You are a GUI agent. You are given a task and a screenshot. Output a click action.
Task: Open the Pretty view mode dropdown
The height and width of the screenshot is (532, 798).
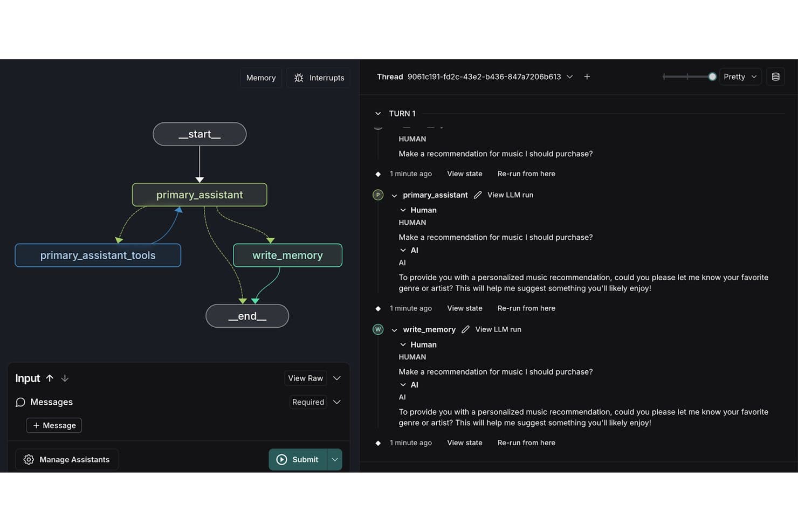click(x=740, y=77)
